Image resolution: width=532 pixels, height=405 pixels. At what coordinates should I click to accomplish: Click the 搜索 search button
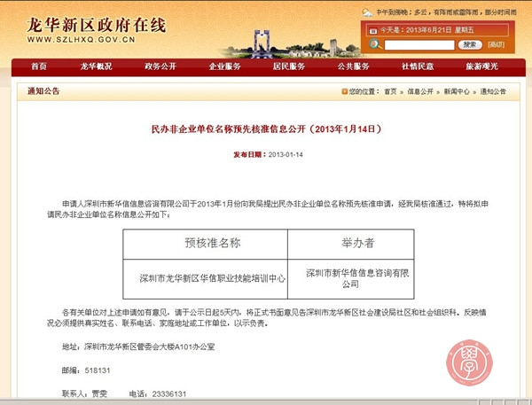470,45
